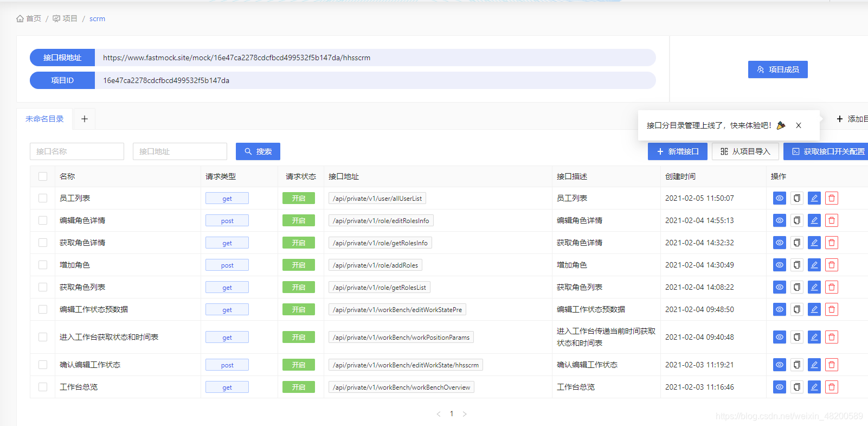The width and height of the screenshot is (868, 426).
Task: View details of 员工列表 interface
Action: 779,198
